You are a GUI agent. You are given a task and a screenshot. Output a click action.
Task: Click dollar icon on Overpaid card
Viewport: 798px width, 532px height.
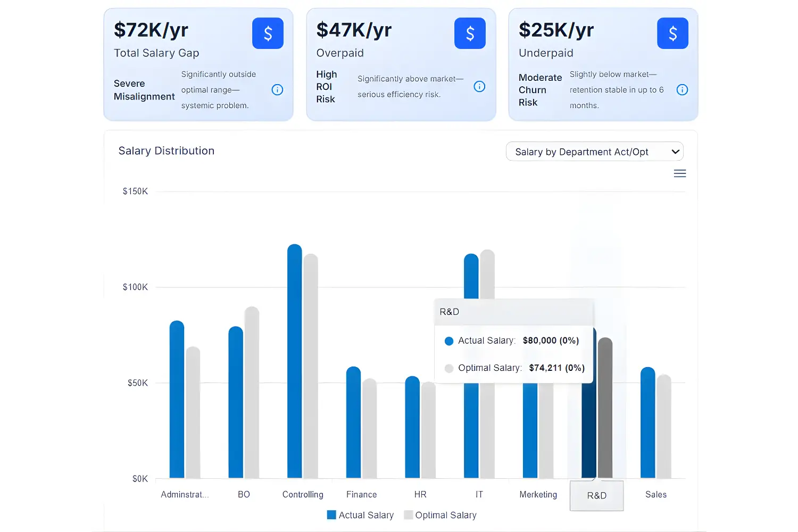(x=470, y=34)
